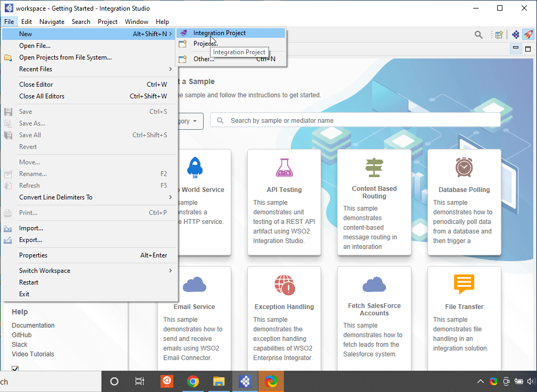Viewport: 537px width, 392px height.
Task: Expand Convert Line Delimiters To submenu
Action: click(171, 197)
